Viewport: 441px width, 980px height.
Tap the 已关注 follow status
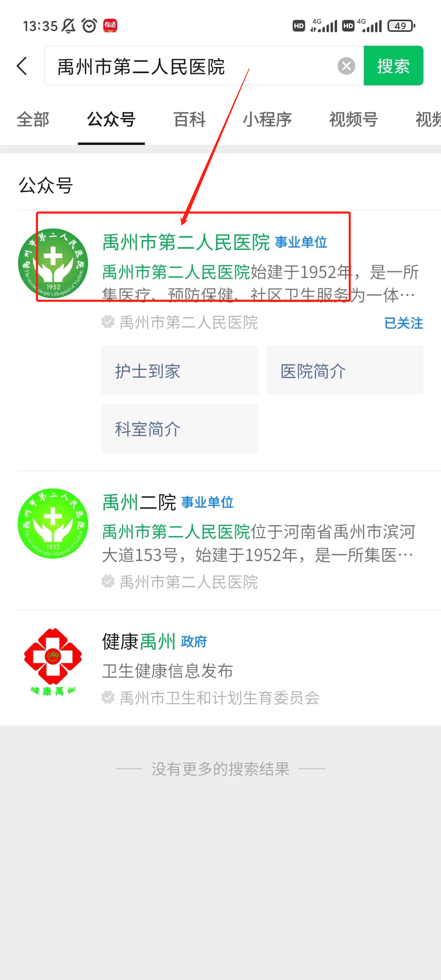404,323
